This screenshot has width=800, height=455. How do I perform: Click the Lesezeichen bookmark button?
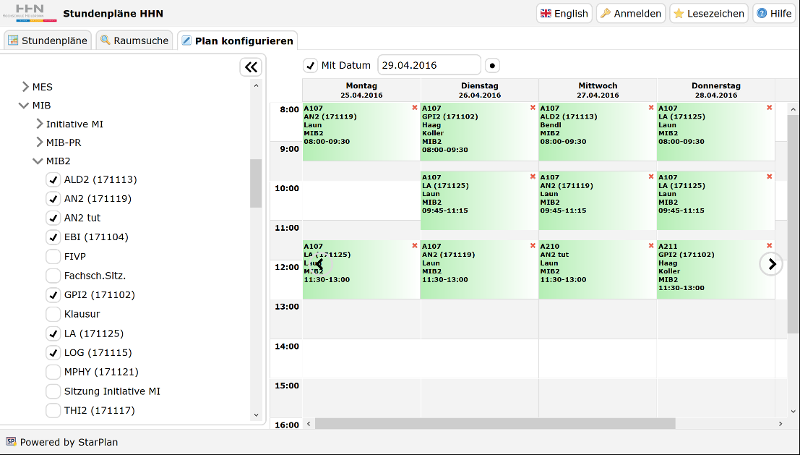[x=709, y=13]
